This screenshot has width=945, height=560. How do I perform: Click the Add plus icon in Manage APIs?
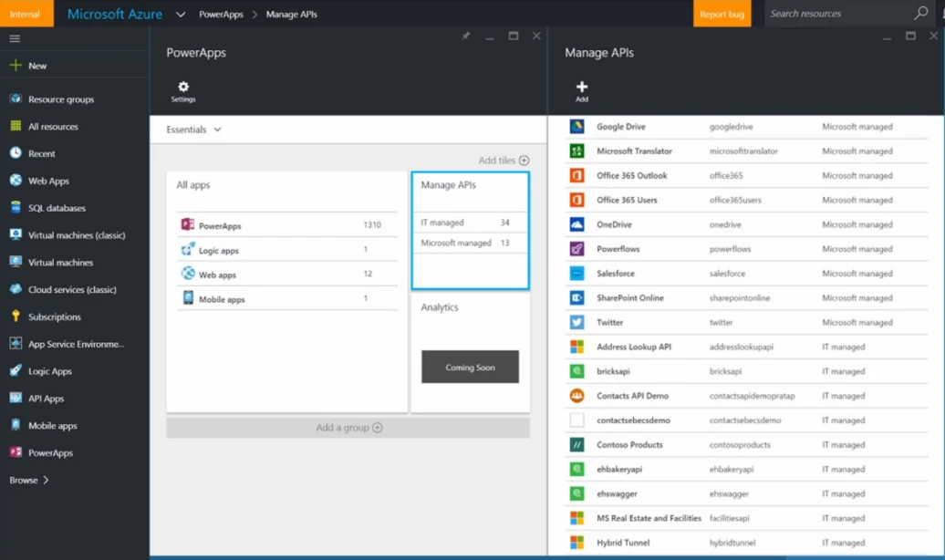tap(582, 88)
